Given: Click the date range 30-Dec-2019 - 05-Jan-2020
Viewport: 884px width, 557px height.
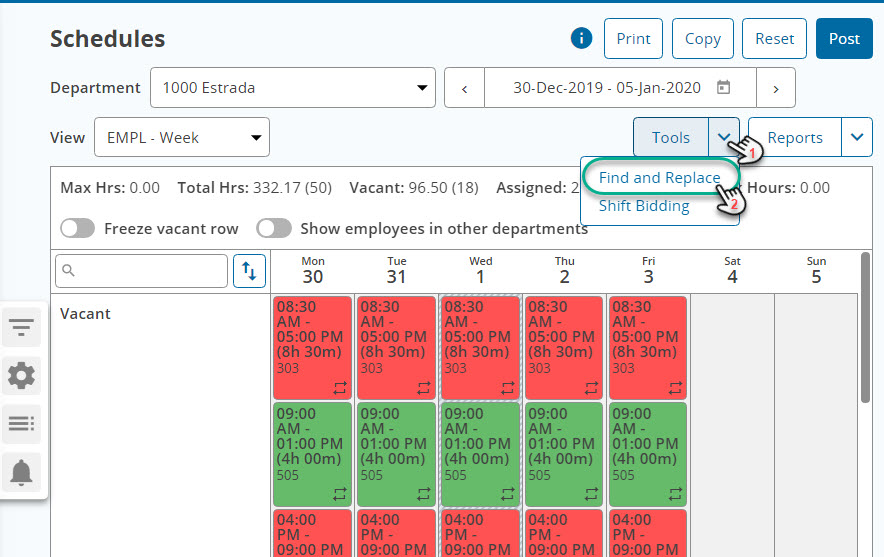Looking at the screenshot, I should pyautogui.click(x=607, y=88).
